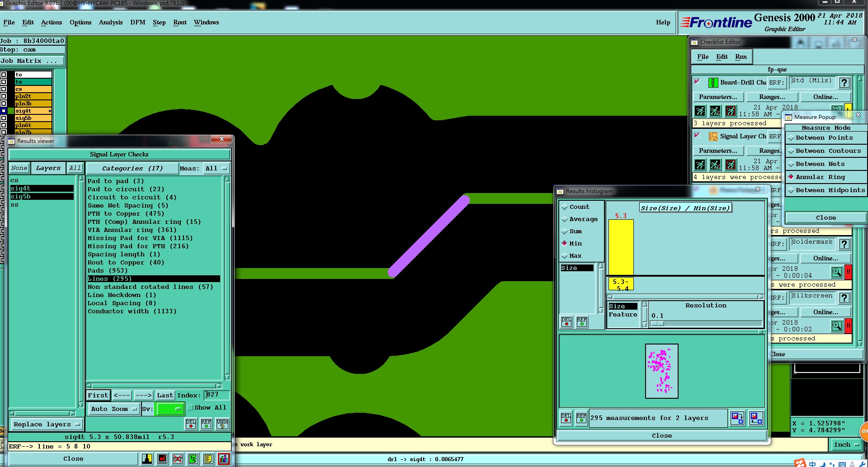The width and height of the screenshot is (868, 467).
Task: Go to next result with '--->' button
Action: click(x=144, y=395)
